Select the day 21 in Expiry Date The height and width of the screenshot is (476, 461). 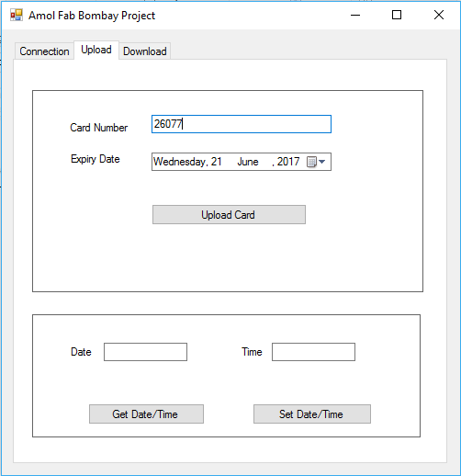[217, 162]
